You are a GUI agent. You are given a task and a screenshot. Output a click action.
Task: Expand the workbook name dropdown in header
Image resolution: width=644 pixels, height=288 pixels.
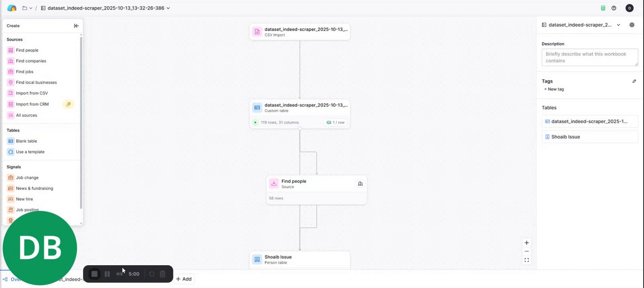(x=168, y=8)
